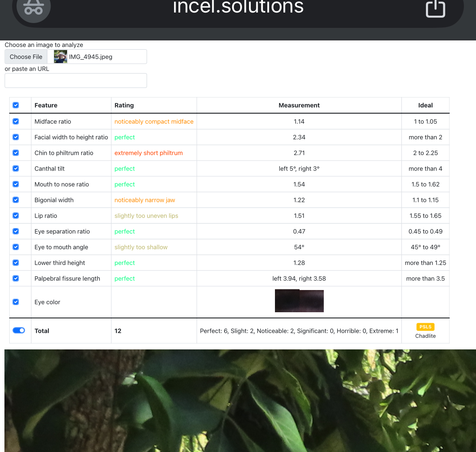Toggle the Mouth to nose ratio checkbox

click(x=16, y=185)
